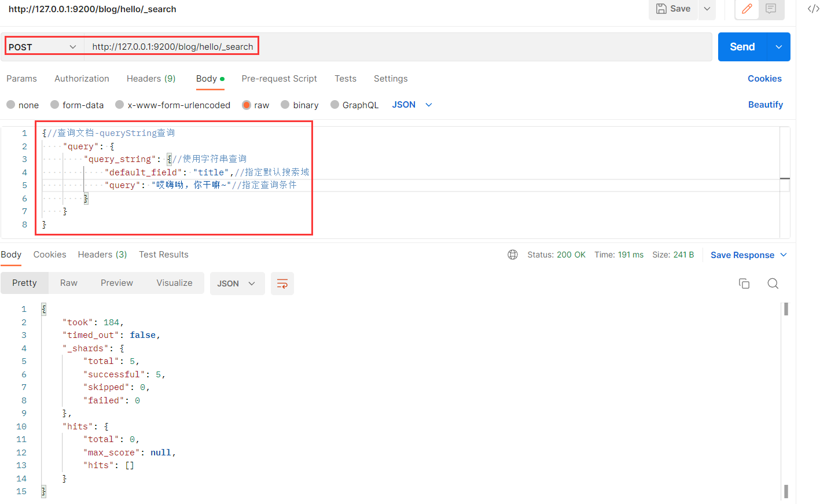831x504 pixels.
Task: Open response JSON format dropdown
Action: tap(237, 284)
